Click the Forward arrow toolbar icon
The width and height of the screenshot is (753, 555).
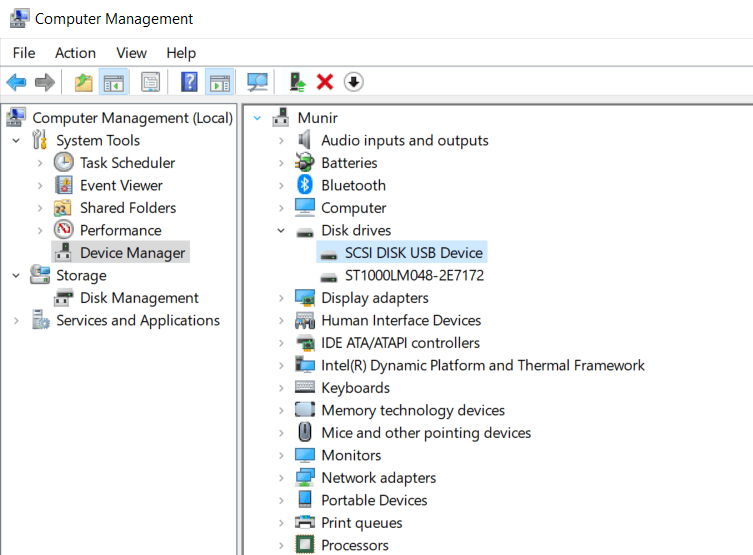(x=45, y=82)
